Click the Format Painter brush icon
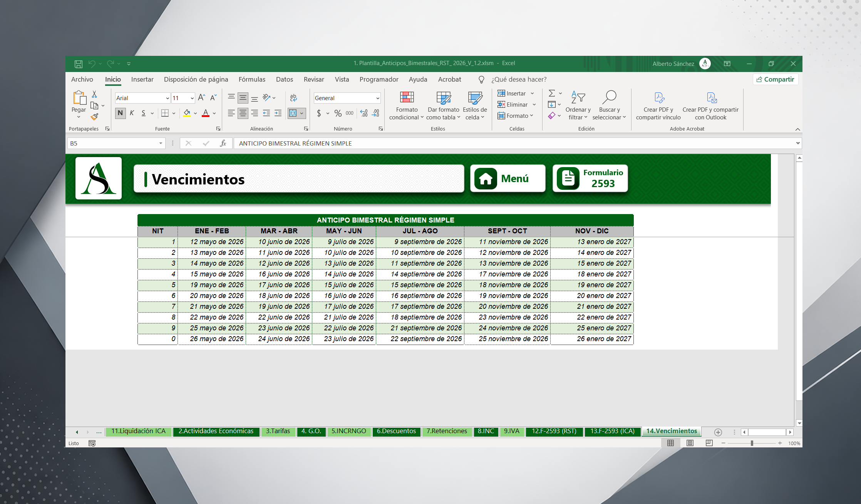The image size is (861, 504). point(94,117)
